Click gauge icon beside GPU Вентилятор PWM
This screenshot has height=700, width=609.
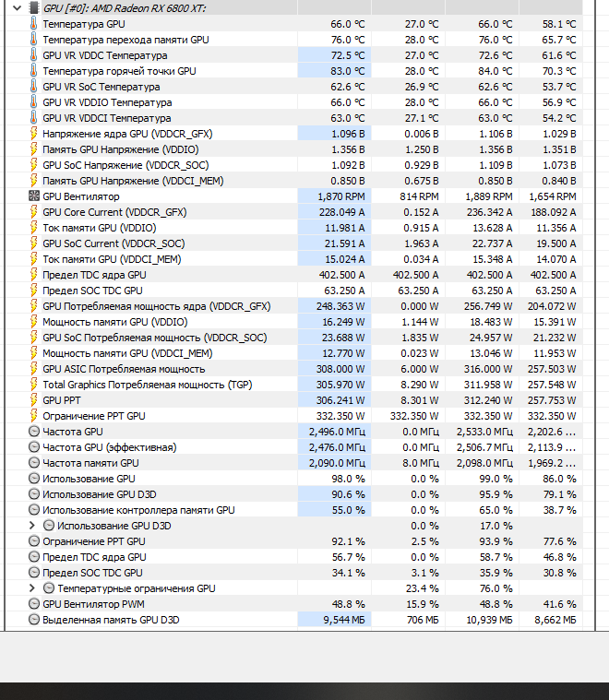coord(34,604)
